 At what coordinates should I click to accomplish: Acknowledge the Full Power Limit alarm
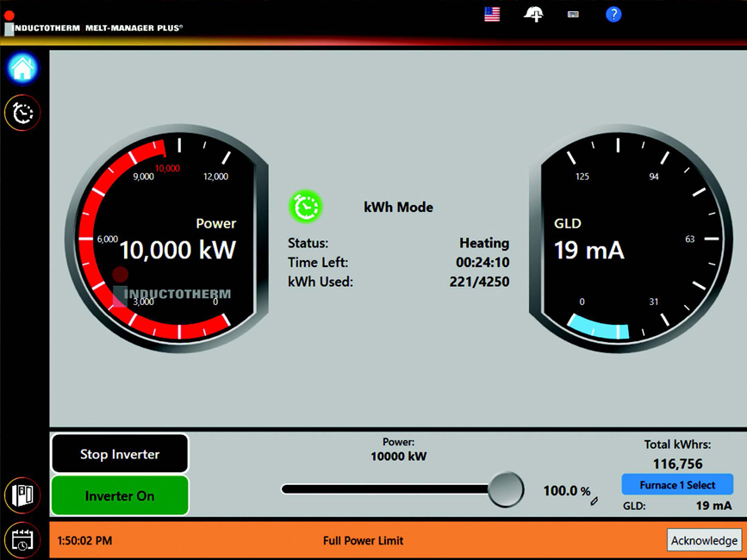click(x=704, y=540)
